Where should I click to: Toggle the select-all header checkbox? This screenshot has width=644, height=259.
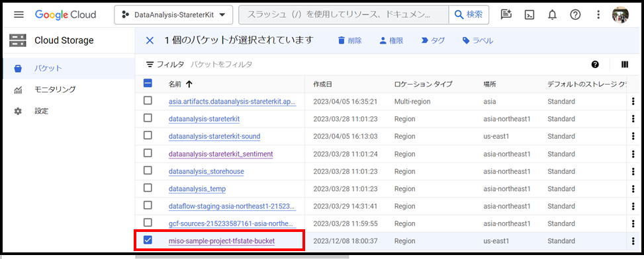148,83
